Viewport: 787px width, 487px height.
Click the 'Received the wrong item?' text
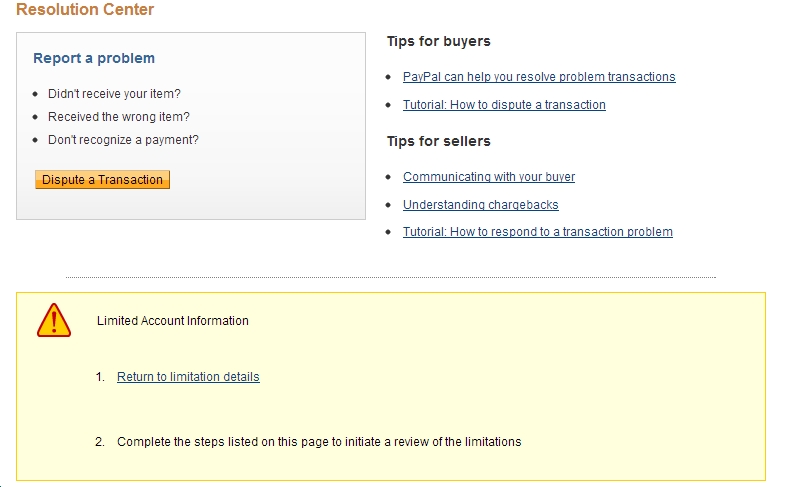coord(119,117)
